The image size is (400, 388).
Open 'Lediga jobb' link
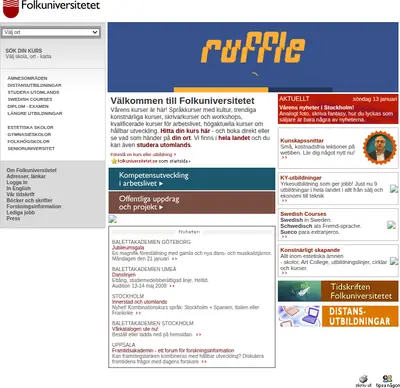[20, 212]
